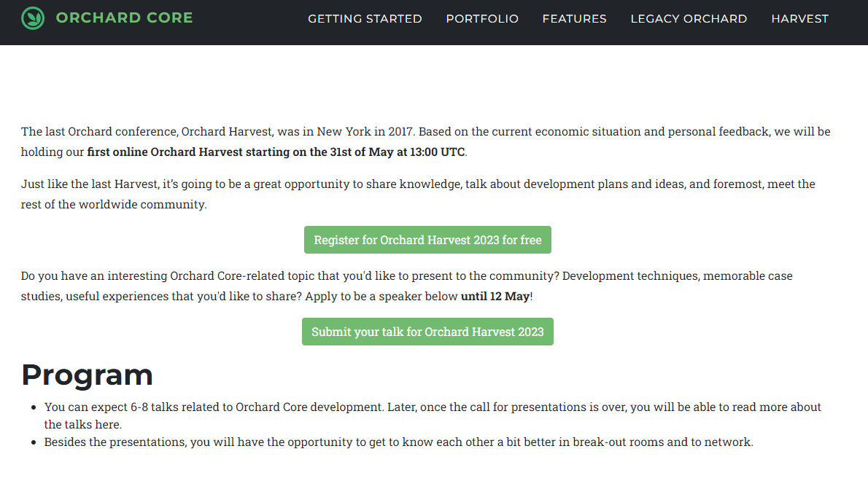
Task: Go to the ORCHARD CORE home link
Action: (124, 17)
